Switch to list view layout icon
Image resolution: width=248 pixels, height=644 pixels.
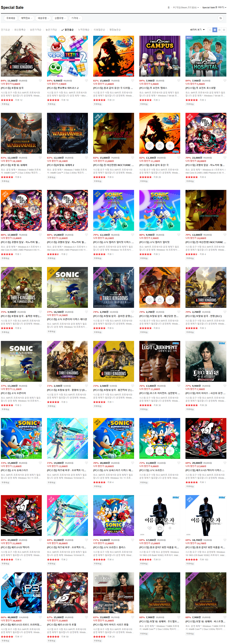[210, 30]
